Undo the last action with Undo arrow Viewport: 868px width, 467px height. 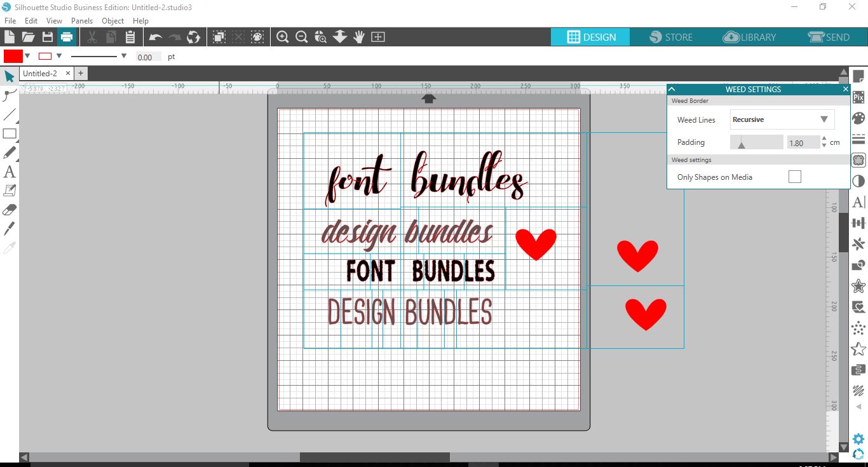[x=155, y=37]
